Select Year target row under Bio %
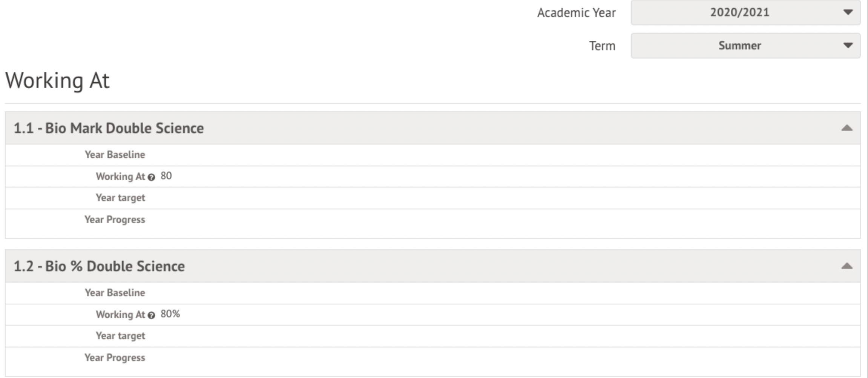The width and height of the screenshot is (868, 378). [120, 336]
